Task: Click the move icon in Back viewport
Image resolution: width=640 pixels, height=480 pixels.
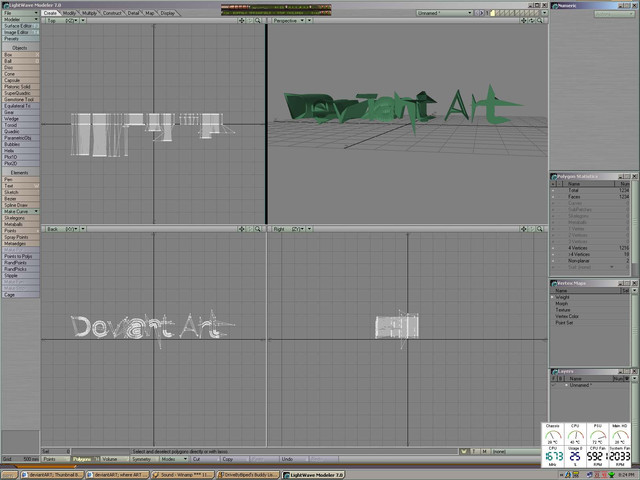Action: click(242, 229)
